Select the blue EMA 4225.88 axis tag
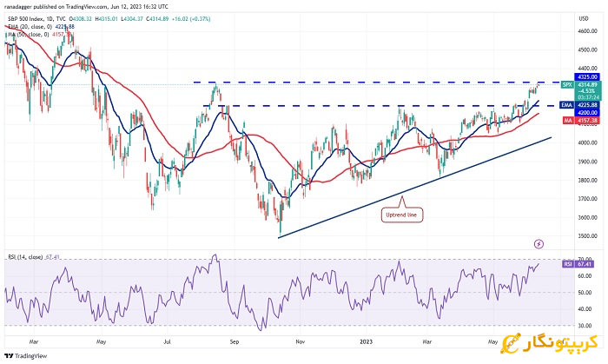608x364 pixels. click(580, 105)
